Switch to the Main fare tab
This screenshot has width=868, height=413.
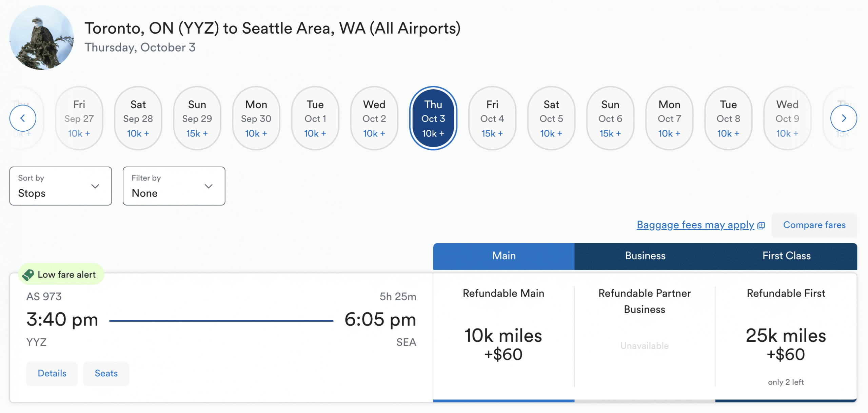(504, 256)
